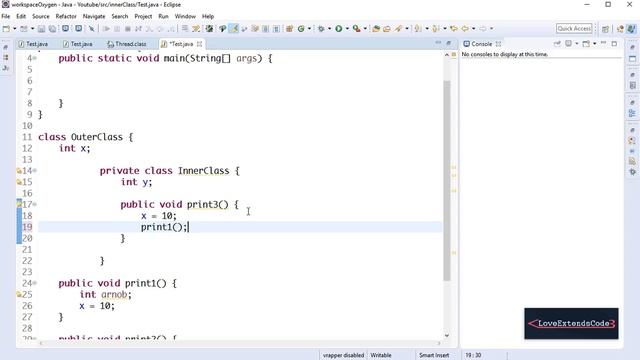Click the Previous Annotation icon
This screenshot has height=360, width=640.
[x=436, y=29]
